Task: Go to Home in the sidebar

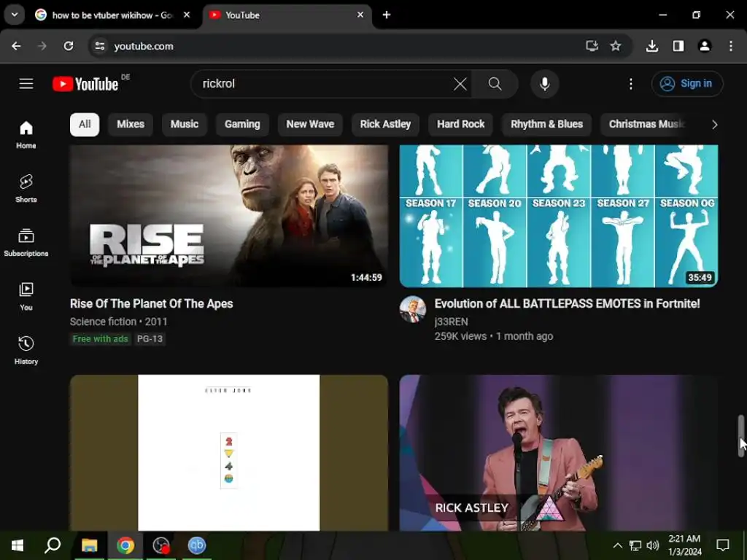Action: coord(26,135)
